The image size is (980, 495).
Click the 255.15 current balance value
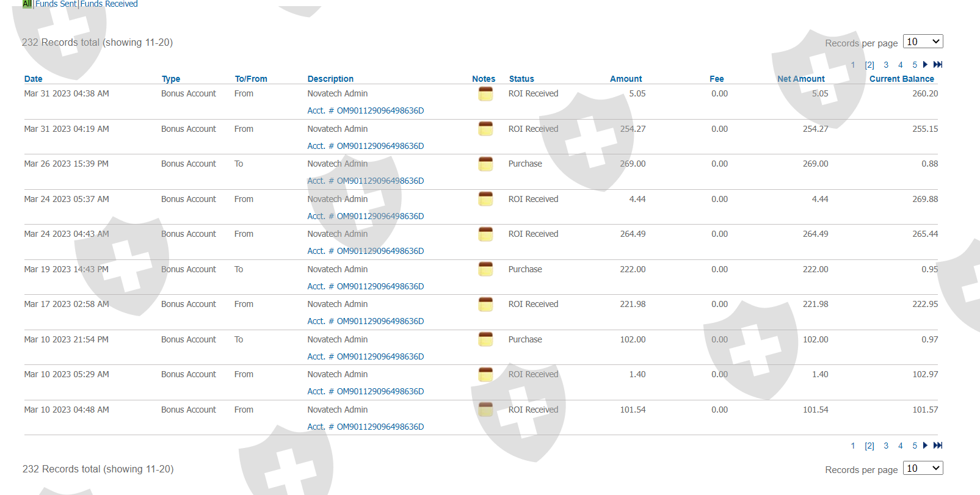(x=925, y=129)
